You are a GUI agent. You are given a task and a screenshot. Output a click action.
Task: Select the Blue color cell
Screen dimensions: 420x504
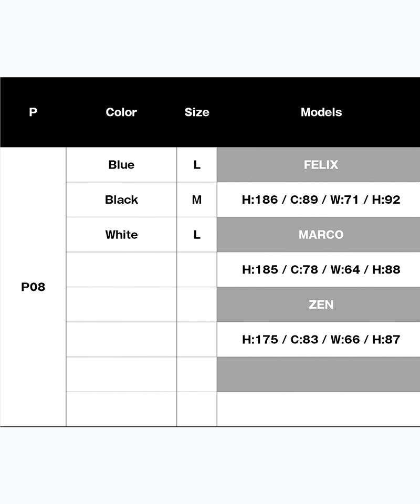coord(121,165)
